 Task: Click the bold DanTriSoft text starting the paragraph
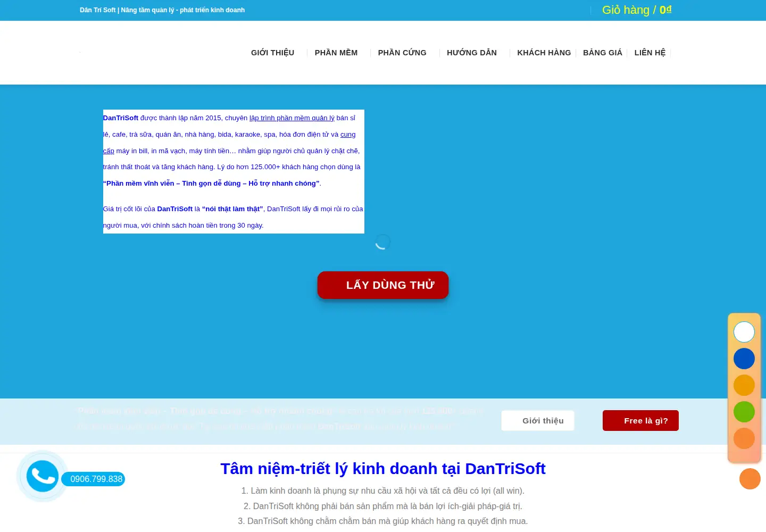click(x=121, y=118)
